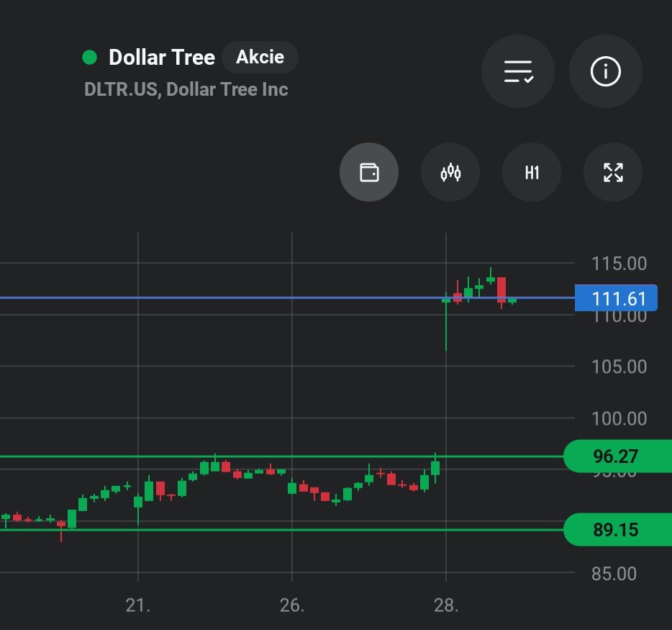672x630 pixels.
Task: Tap the DLTR.US, Dollar Tree Inc subtitle
Action: click(186, 89)
